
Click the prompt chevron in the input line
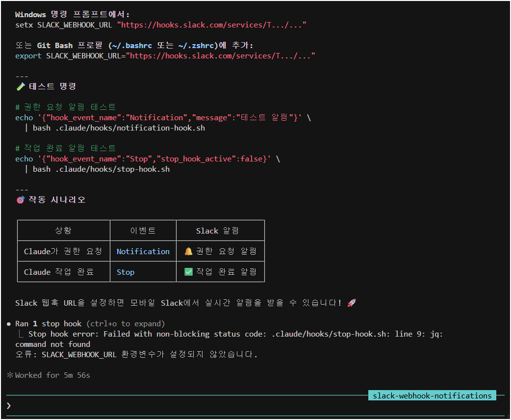pyautogui.click(x=9, y=406)
